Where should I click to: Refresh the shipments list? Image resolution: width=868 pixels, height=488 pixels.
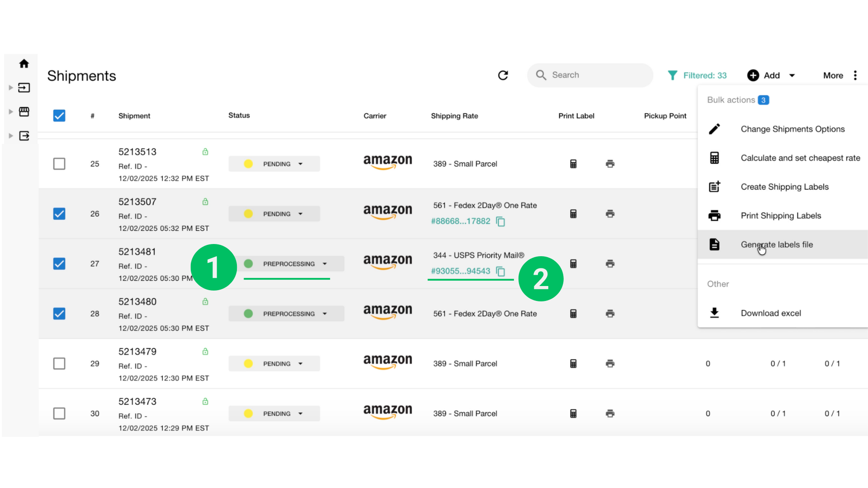click(503, 75)
